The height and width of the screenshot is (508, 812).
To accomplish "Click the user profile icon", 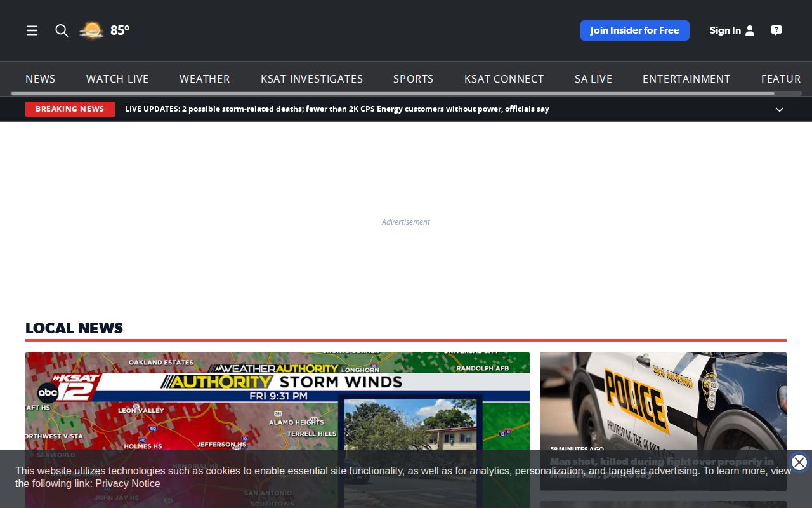I will click(x=750, y=30).
